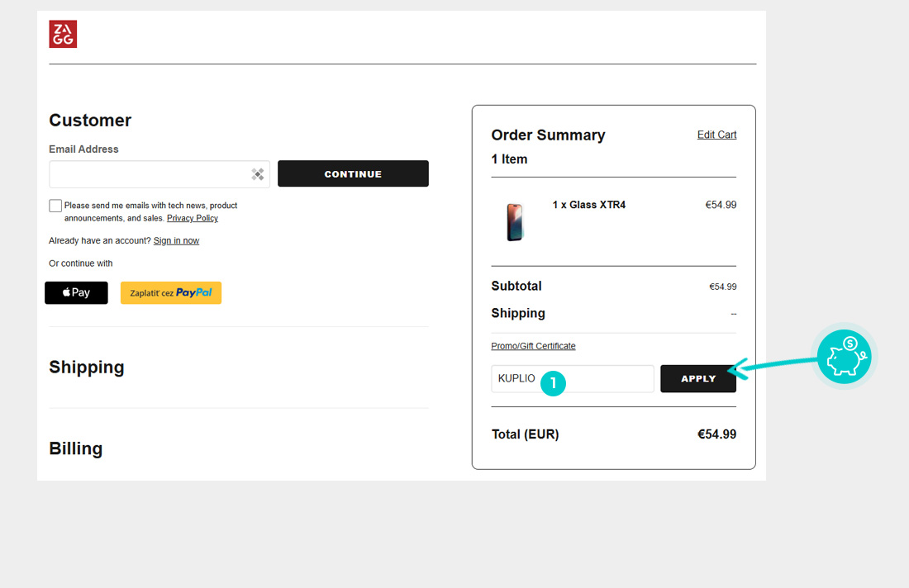Expand the Shipping checkout step
This screenshot has width=909, height=588.
87,367
